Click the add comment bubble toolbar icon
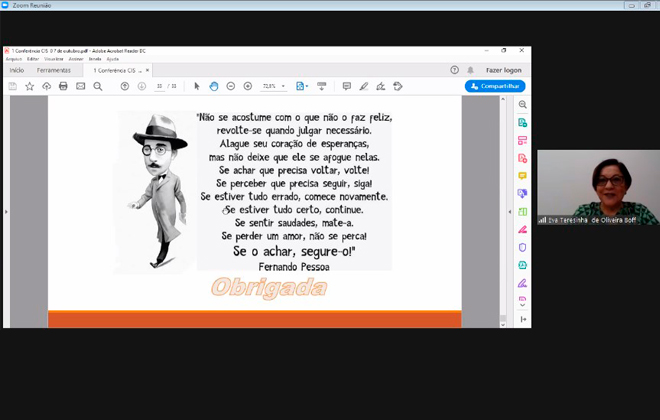This screenshot has height=420, width=660. tap(347, 86)
